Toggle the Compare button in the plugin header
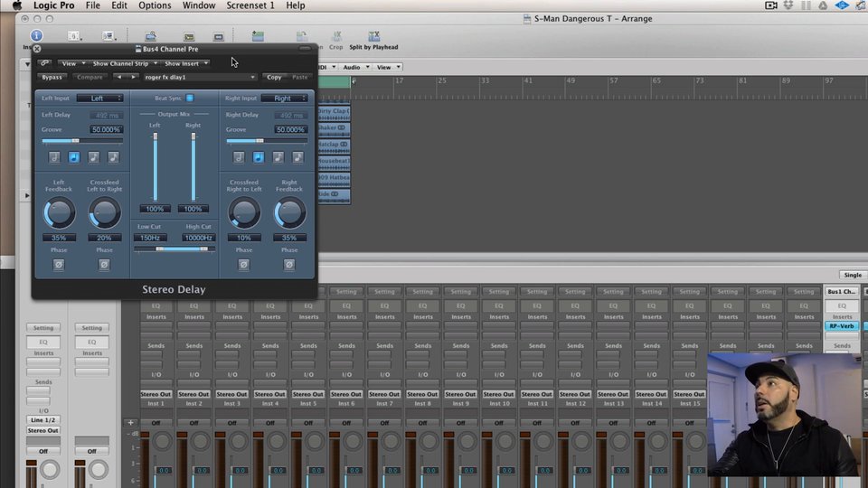This screenshot has width=868, height=488. [x=90, y=78]
